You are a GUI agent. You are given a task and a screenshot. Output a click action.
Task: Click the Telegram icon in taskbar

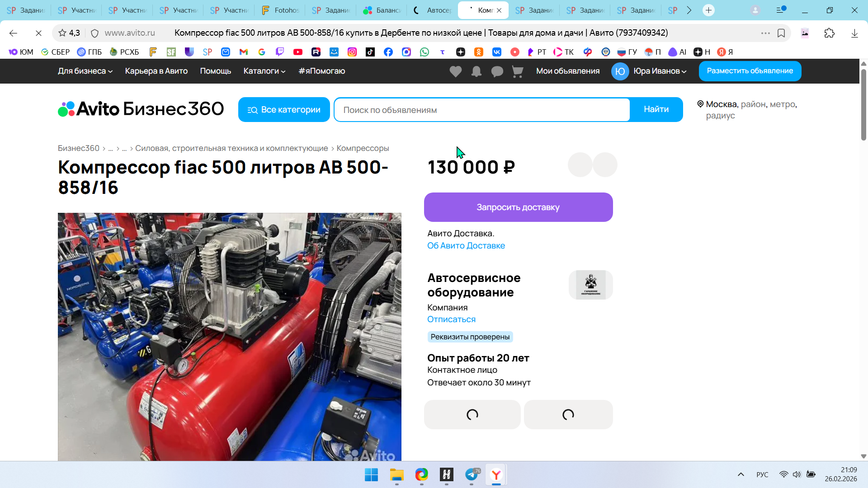tap(472, 474)
